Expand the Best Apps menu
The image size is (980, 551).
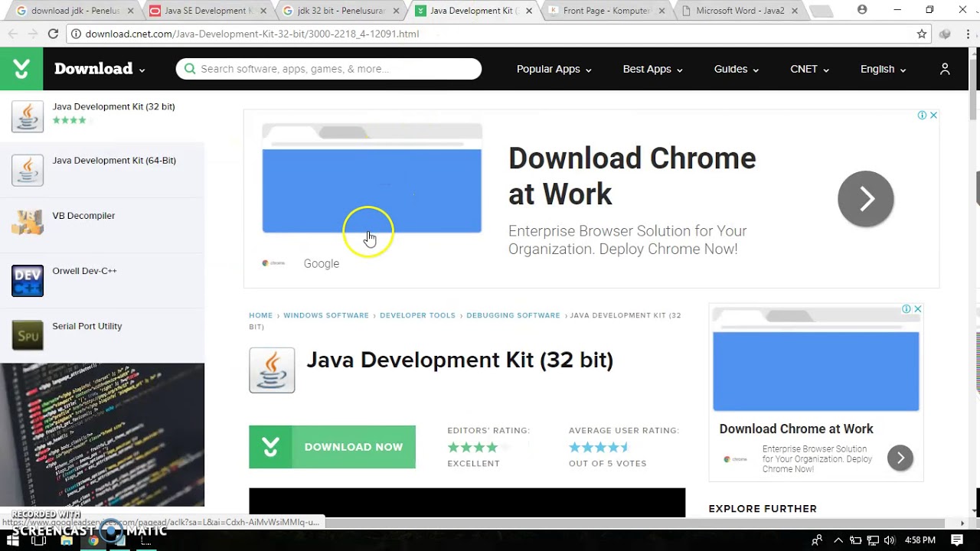click(653, 69)
